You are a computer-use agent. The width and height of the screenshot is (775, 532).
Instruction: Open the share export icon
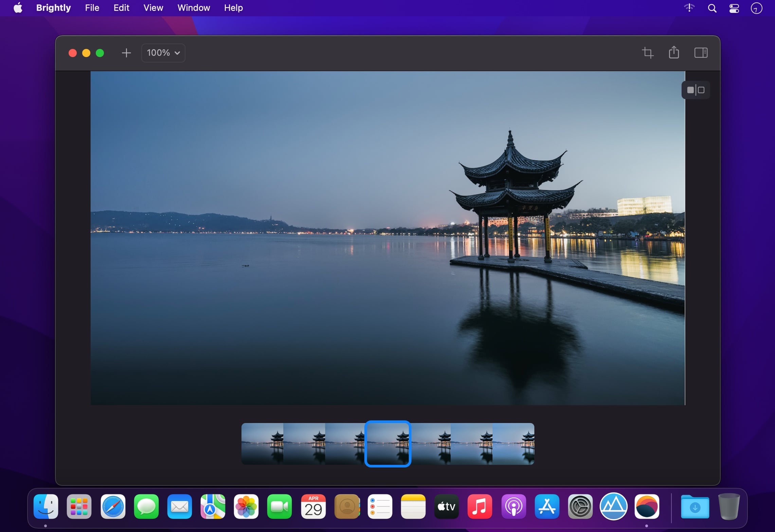click(x=674, y=53)
